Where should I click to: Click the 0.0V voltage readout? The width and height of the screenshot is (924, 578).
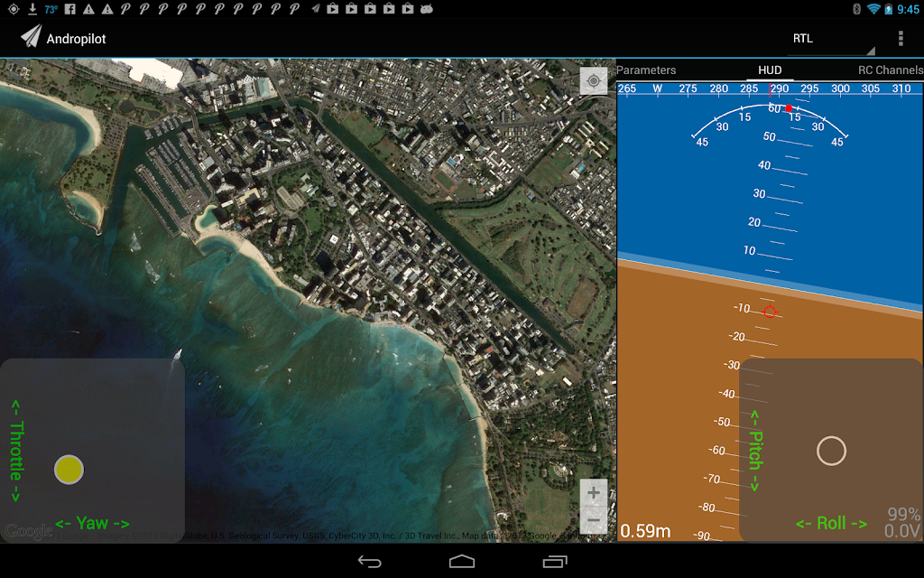coord(901,531)
